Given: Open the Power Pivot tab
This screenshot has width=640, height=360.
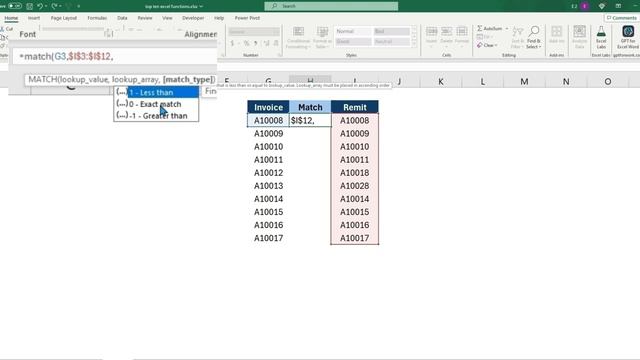Looking at the screenshot, I should point(247,18).
